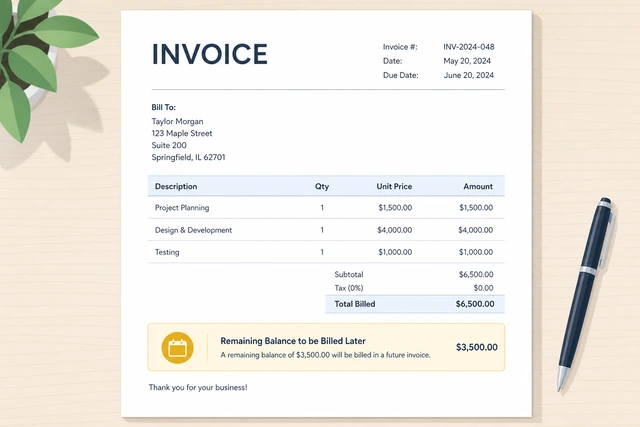The width and height of the screenshot is (640, 427).
Task: Click 'Thank you for your business!'
Action: (x=198, y=387)
